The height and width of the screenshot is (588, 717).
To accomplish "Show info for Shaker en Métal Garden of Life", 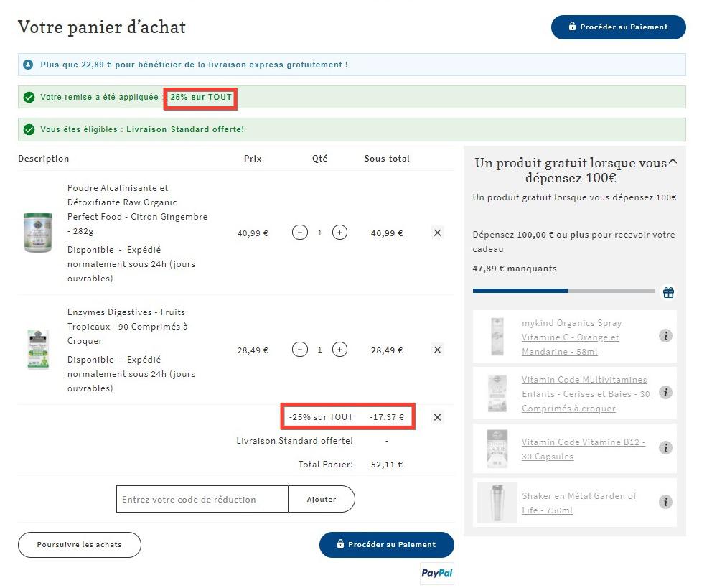I will click(x=665, y=502).
